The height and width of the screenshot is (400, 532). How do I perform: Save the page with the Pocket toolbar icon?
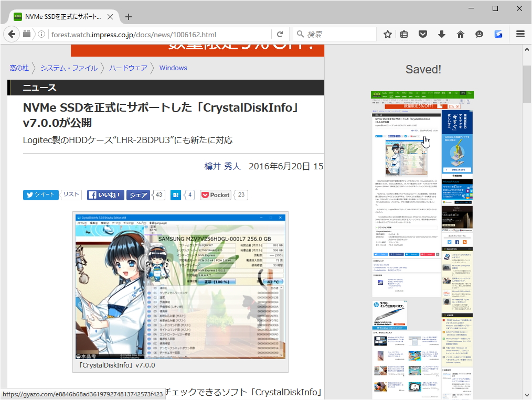(423, 34)
